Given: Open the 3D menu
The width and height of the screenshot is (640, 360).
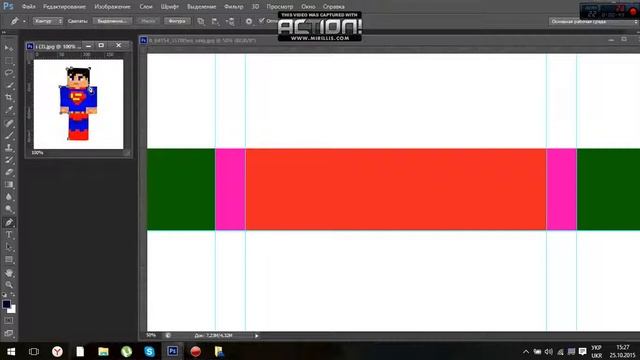Looking at the screenshot, I should tap(255, 7).
